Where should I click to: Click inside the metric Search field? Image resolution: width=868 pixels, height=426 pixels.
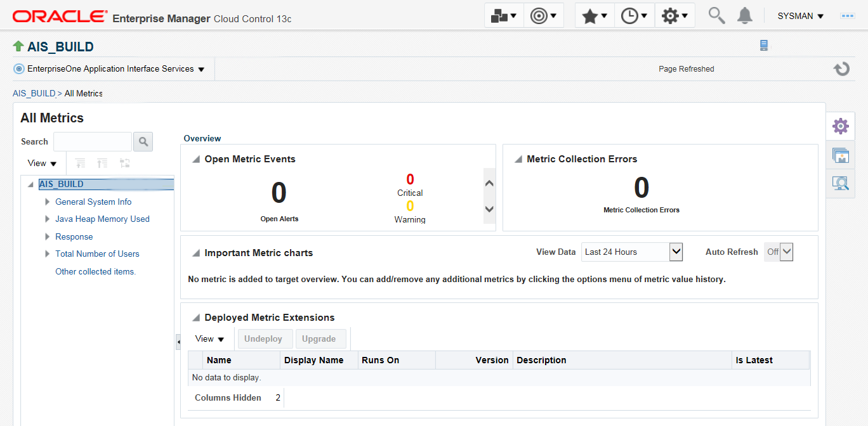(x=93, y=141)
